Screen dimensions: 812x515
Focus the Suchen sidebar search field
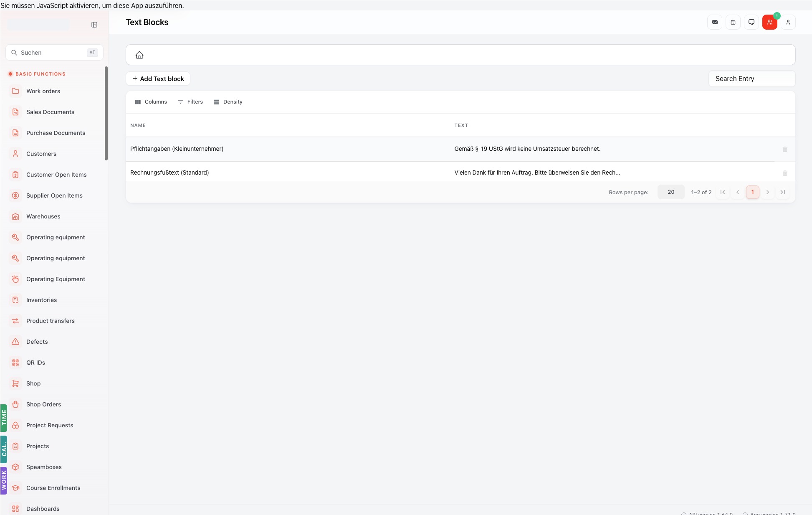click(x=54, y=53)
